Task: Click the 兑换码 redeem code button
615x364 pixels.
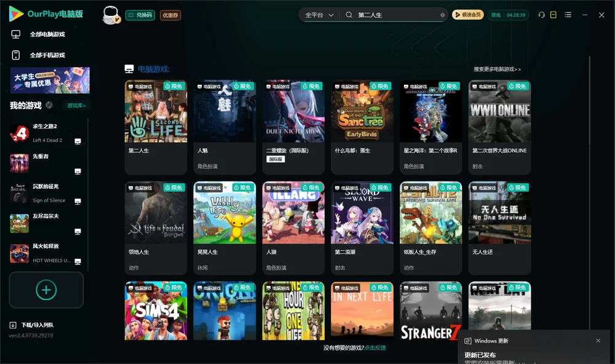Action: [x=140, y=15]
